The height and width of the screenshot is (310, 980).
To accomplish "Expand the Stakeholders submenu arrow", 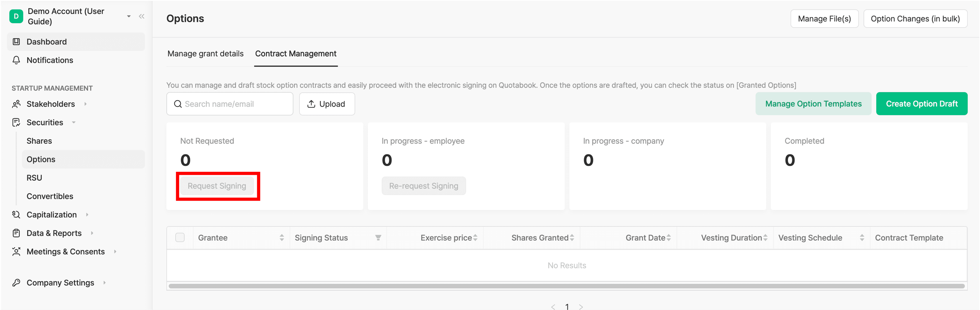I will click(85, 104).
